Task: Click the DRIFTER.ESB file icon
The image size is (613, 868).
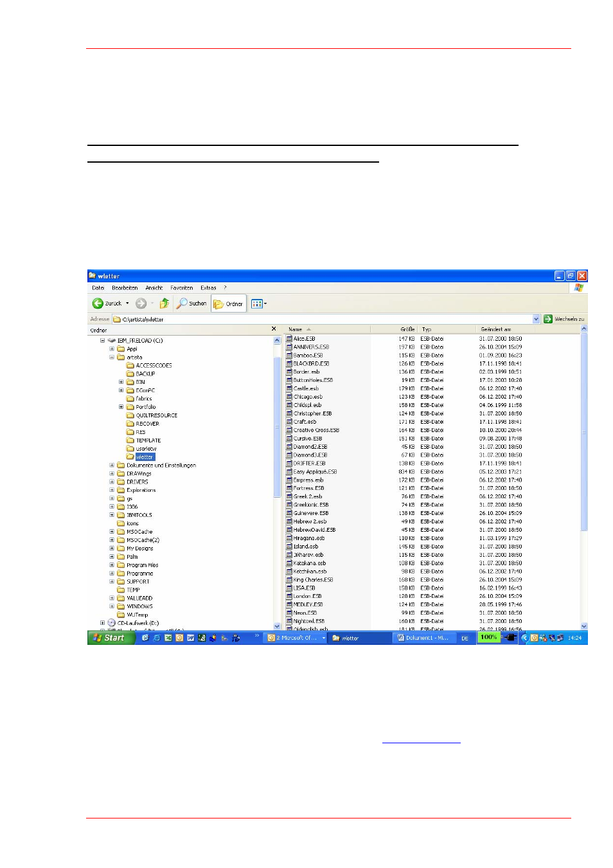Action: click(289, 464)
